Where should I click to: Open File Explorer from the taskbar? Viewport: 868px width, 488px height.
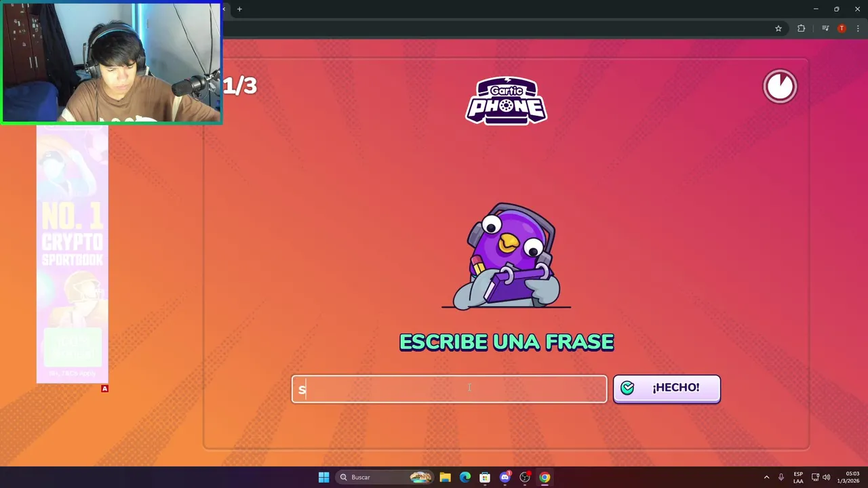point(445,477)
